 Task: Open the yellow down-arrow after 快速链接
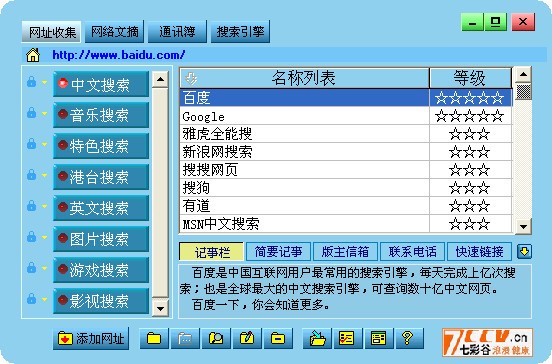click(x=525, y=252)
